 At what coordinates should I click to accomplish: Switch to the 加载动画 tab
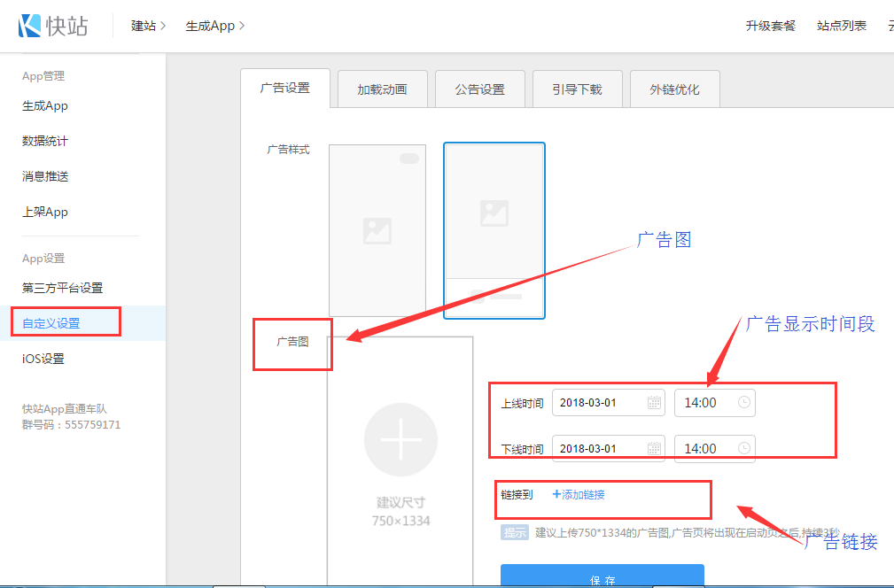pyautogui.click(x=382, y=89)
